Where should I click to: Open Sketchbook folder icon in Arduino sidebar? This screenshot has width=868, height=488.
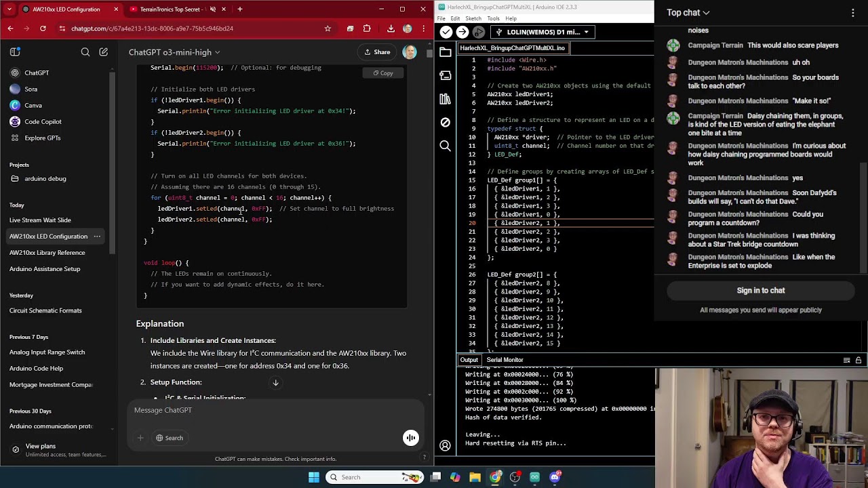[x=445, y=52]
